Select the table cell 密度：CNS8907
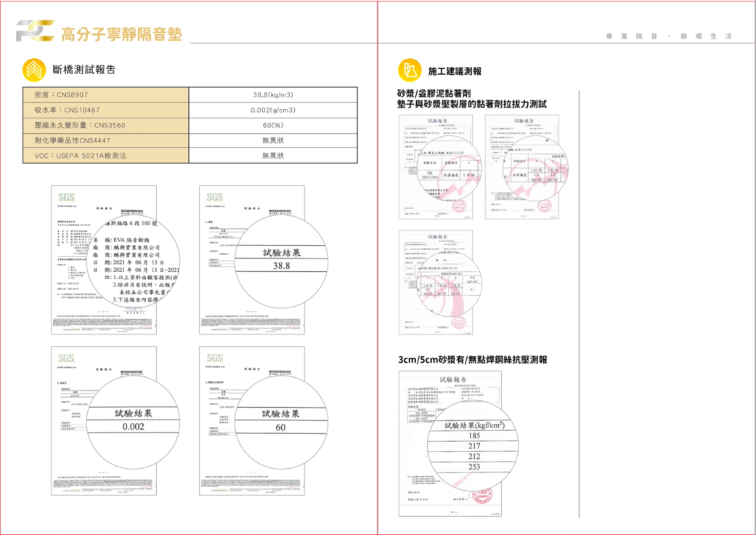Viewport: 756px width, 535px height. 105,95
